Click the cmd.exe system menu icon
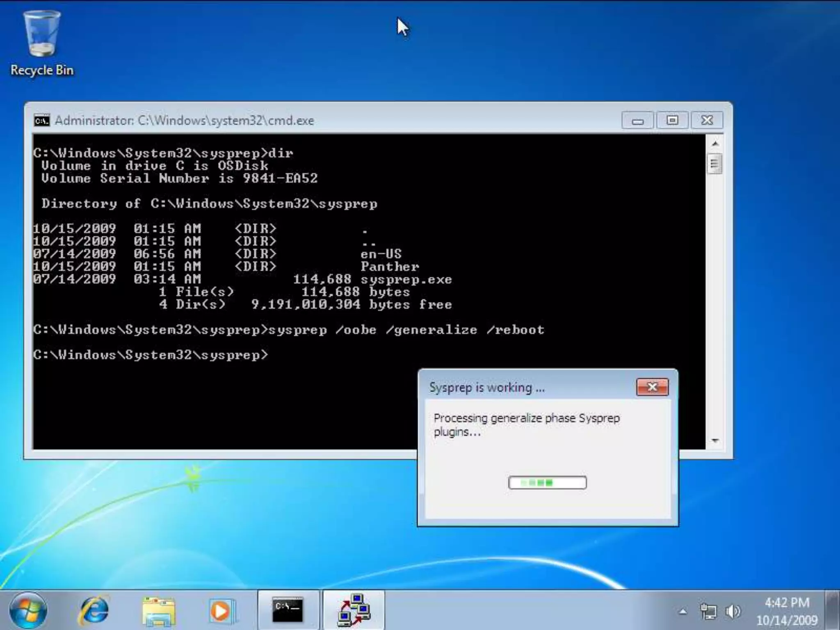The width and height of the screenshot is (840, 630). [x=41, y=121]
